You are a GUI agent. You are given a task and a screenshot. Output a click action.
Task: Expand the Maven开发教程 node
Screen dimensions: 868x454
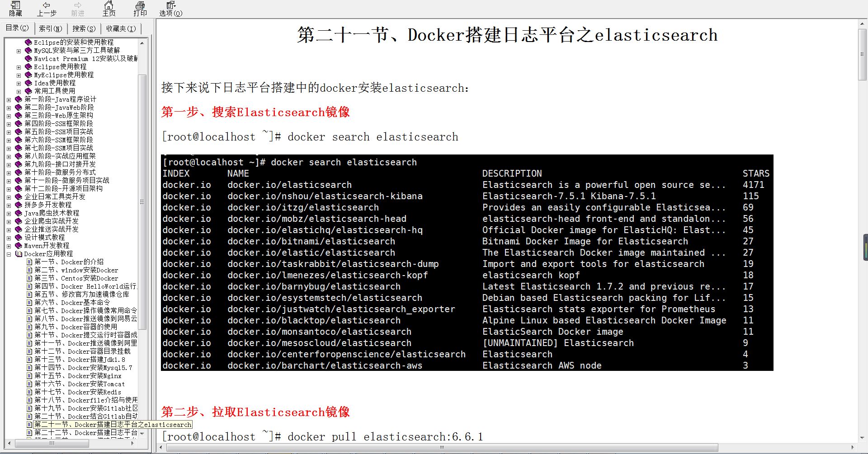(9, 246)
